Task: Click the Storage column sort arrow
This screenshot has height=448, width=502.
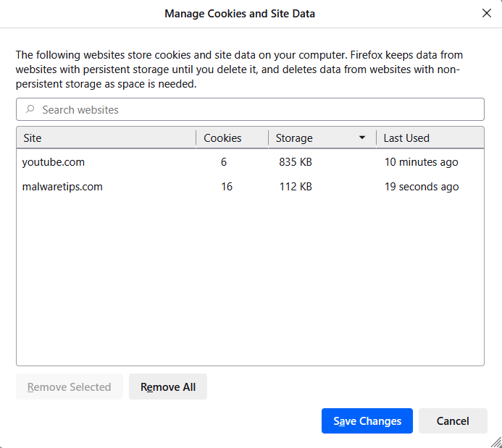Action: tap(362, 138)
